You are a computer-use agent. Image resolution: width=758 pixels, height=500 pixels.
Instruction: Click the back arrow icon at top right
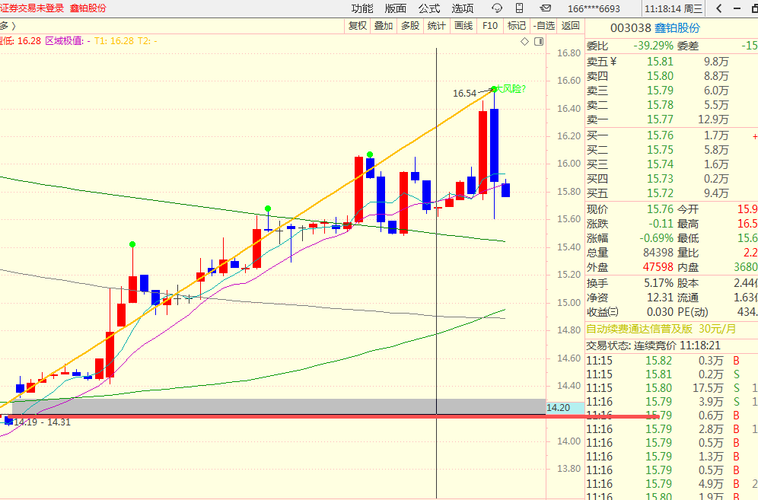pos(719,8)
